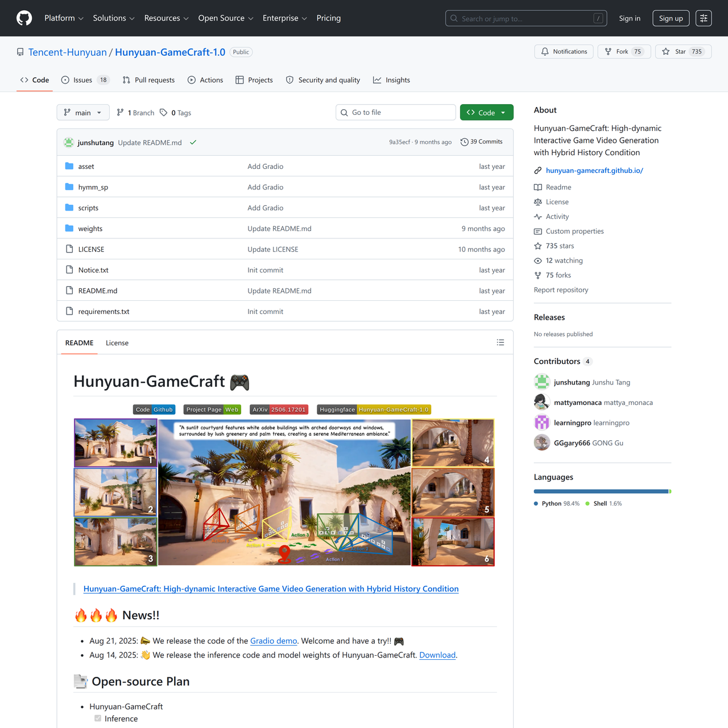Open the main branch selector

click(83, 113)
